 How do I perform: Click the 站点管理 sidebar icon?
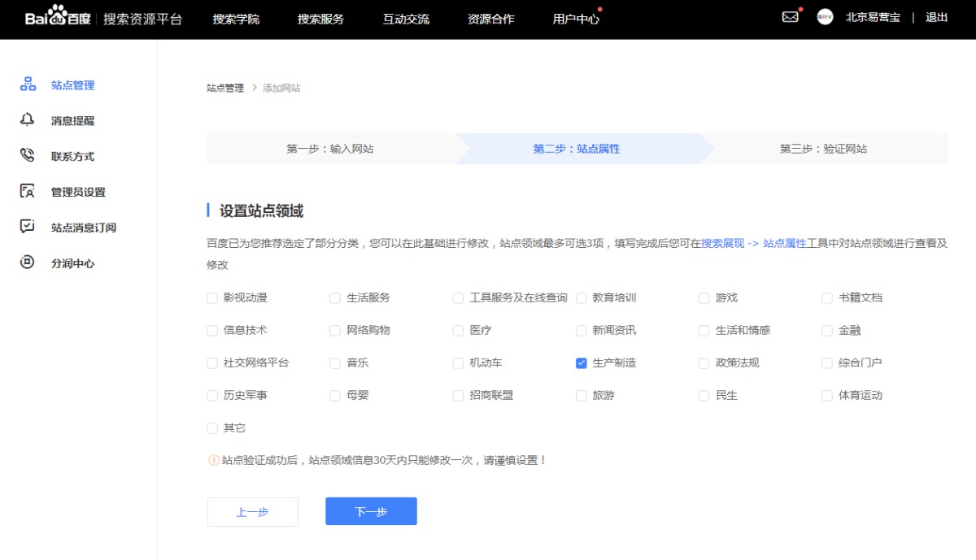point(28,85)
